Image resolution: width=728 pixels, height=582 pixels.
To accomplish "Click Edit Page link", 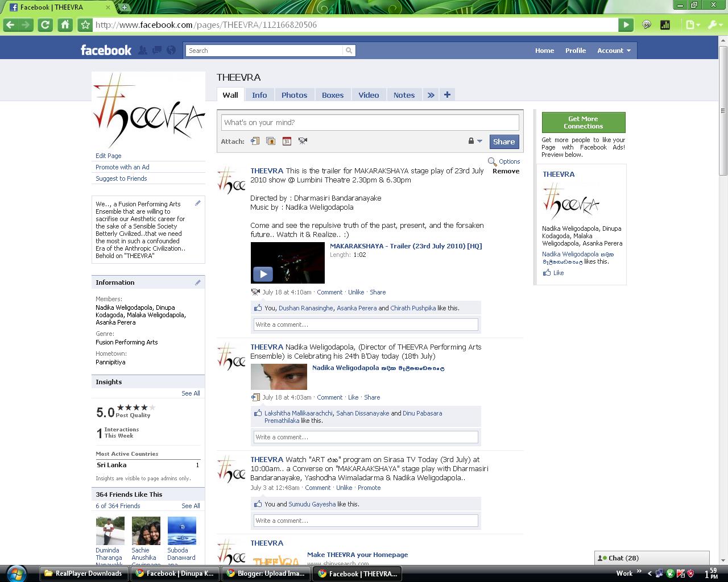I will coord(109,156).
